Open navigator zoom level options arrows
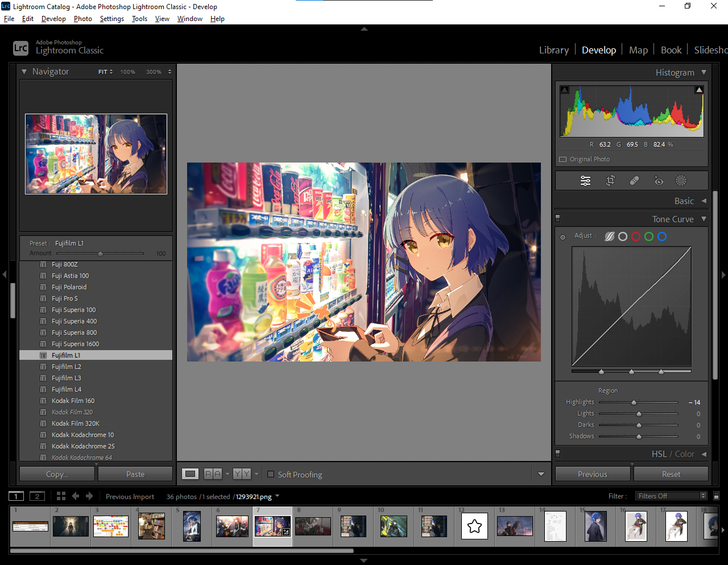The width and height of the screenshot is (728, 565). pos(169,72)
